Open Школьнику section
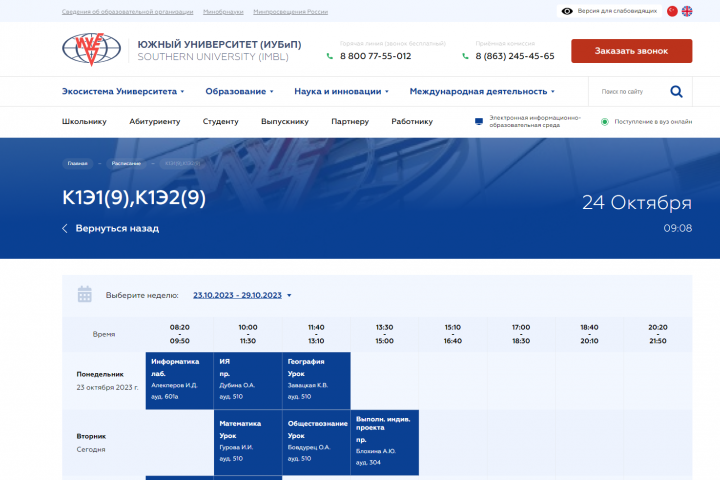 (x=84, y=121)
